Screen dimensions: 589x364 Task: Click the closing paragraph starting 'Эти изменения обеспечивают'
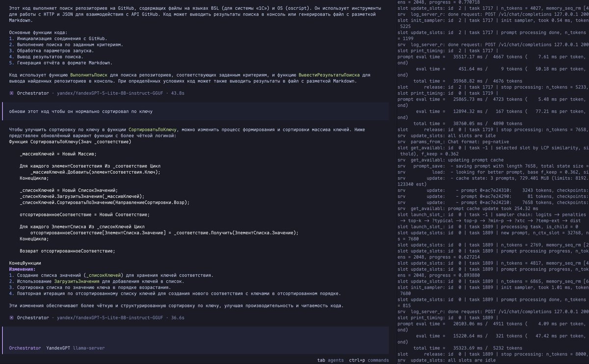click(x=177, y=306)
